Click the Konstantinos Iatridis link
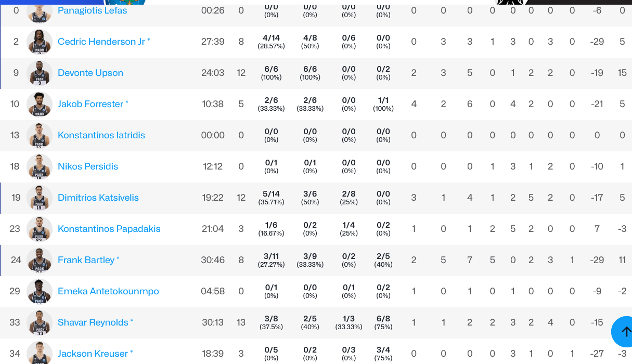Screen dimensions: 632x364 click(x=101, y=135)
